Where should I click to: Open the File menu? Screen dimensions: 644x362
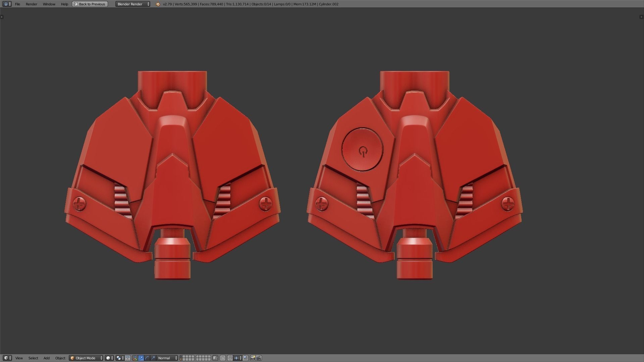[17, 4]
